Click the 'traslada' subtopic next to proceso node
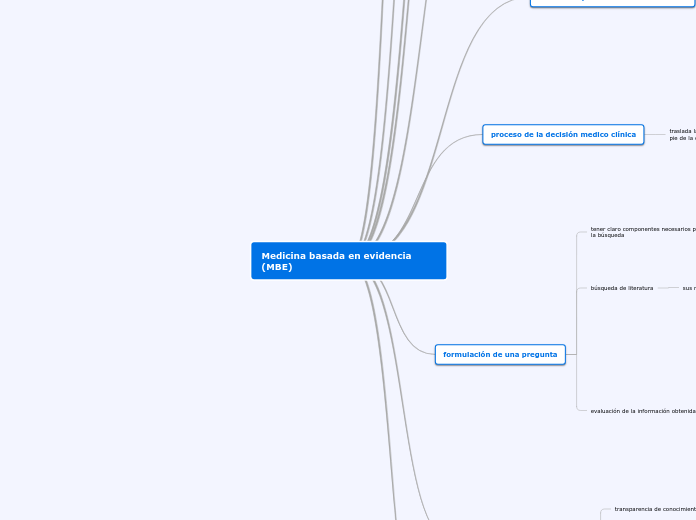The width and height of the screenshot is (696, 520). tap(682, 135)
